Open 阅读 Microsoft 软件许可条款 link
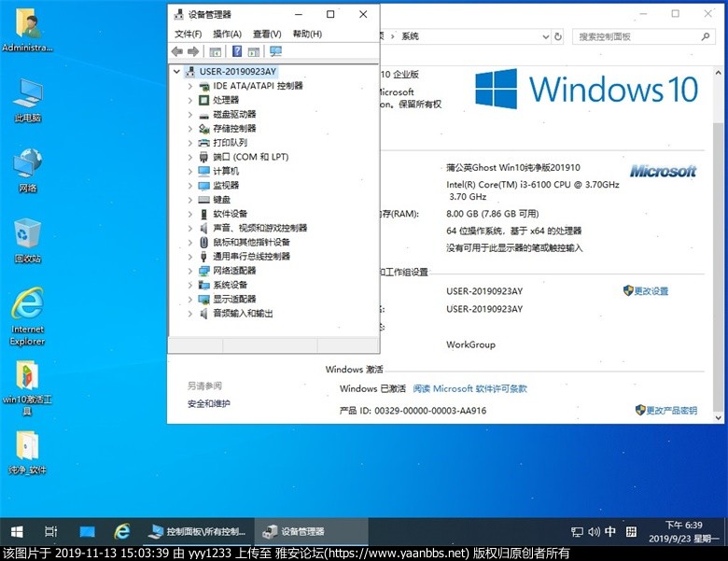Screen dimensions: 728x561 click(x=469, y=388)
